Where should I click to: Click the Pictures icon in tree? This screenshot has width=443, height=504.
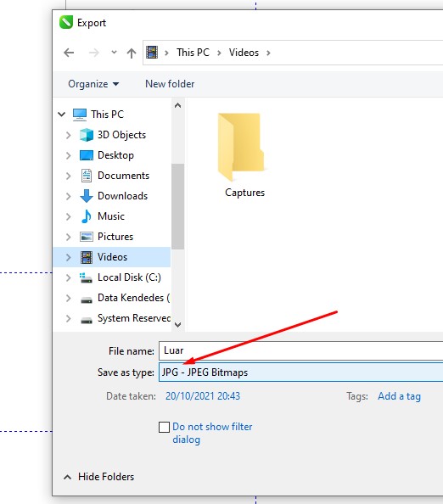tap(87, 237)
